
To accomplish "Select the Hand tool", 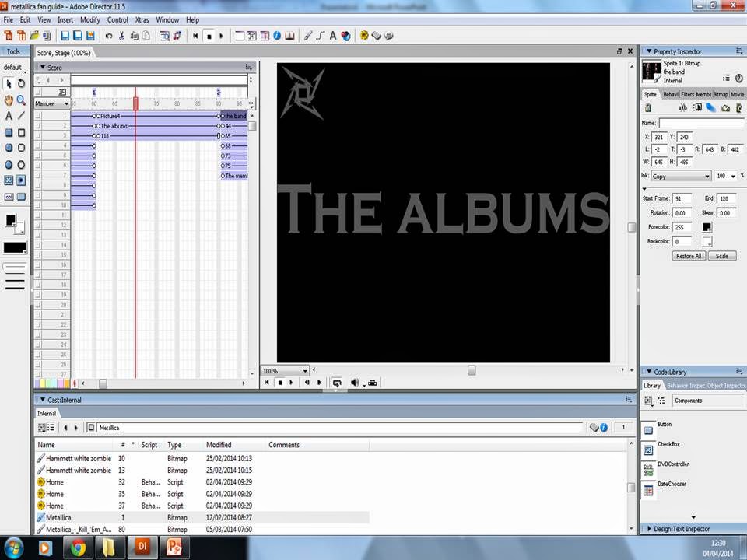I will (x=9, y=100).
